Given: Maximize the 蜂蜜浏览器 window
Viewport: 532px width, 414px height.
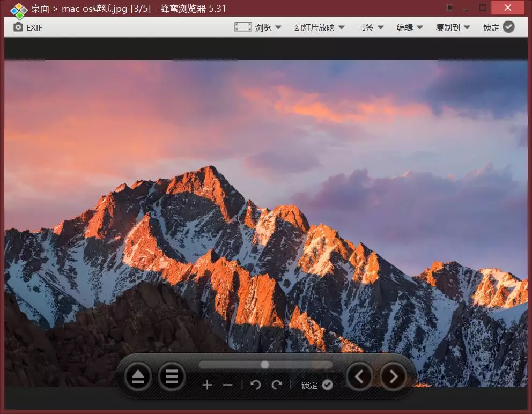Looking at the screenshot, I should click(483, 8).
